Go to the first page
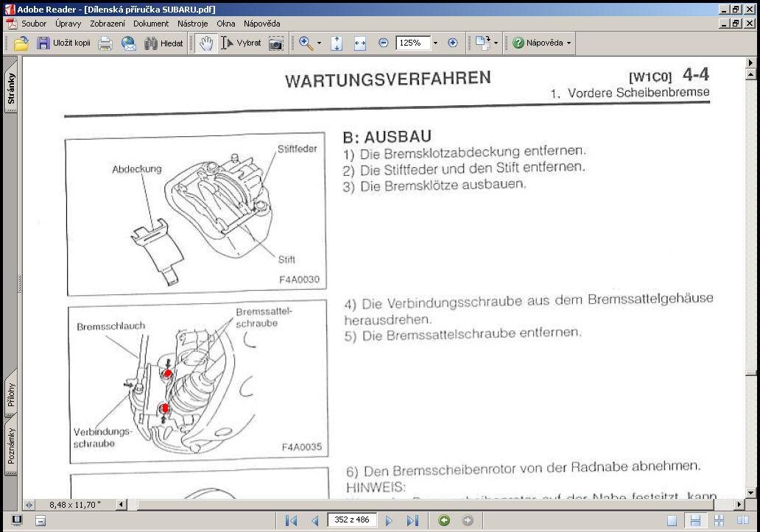The width and height of the screenshot is (760, 532). point(292,520)
